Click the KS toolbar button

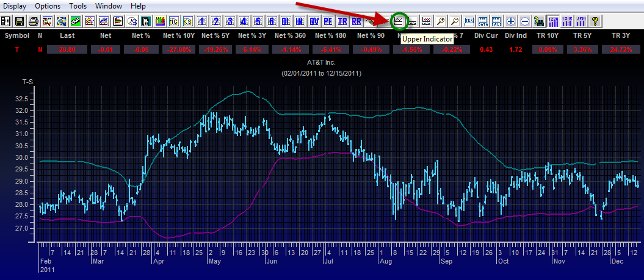[187, 21]
